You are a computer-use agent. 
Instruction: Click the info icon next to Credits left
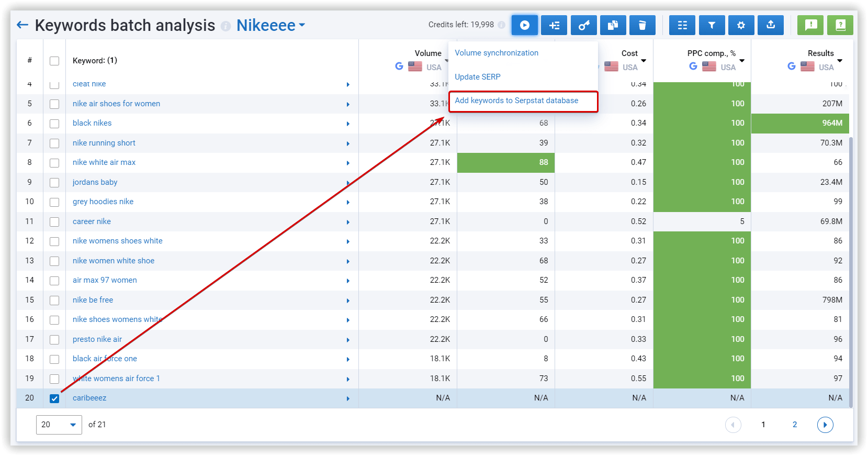tap(501, 25)
